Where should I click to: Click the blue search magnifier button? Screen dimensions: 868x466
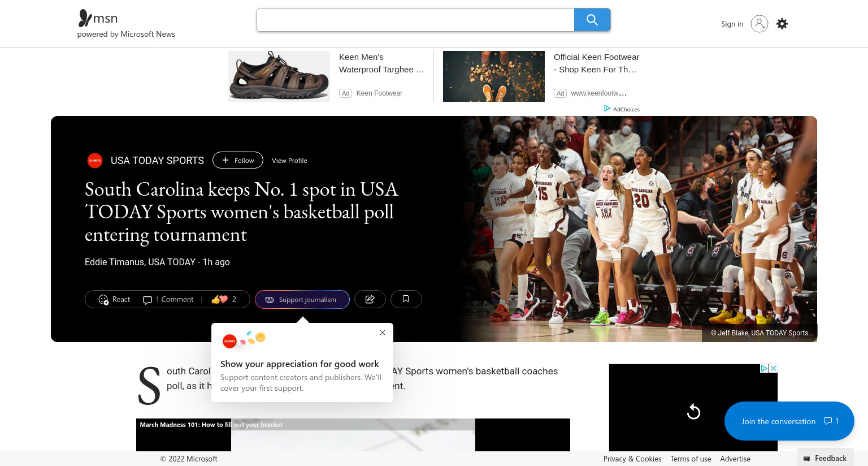592,20
